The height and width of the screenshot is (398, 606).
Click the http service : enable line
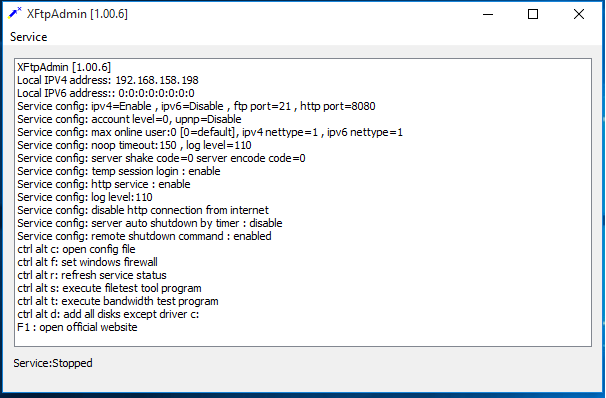coord(104,184)
